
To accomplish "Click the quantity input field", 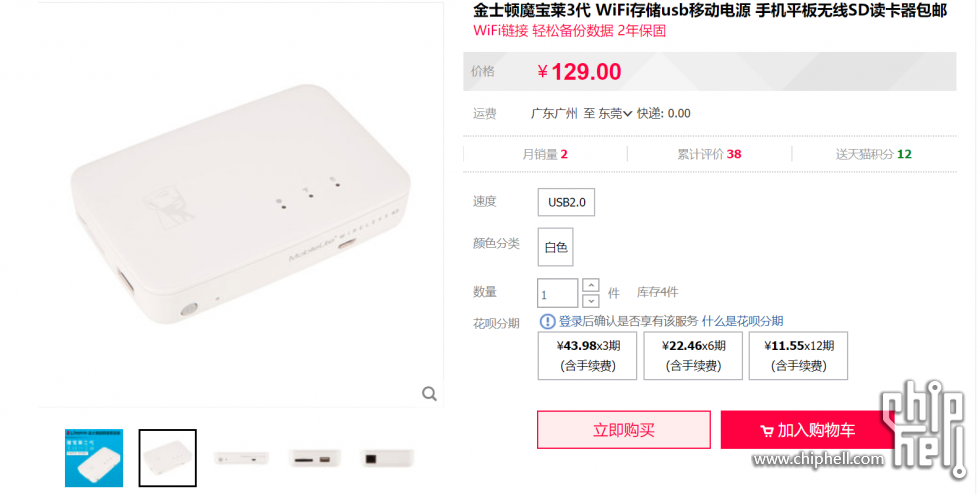I will [x=557, y=293].
